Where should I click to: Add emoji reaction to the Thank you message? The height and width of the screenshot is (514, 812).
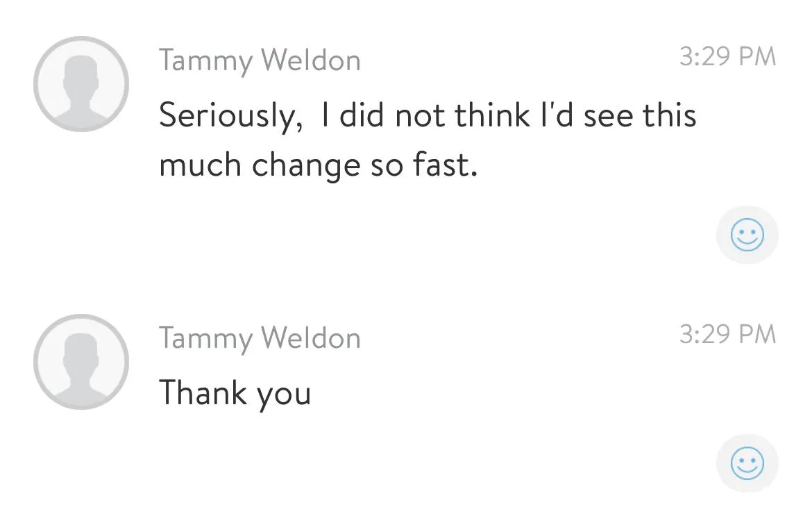coord(747,463)
